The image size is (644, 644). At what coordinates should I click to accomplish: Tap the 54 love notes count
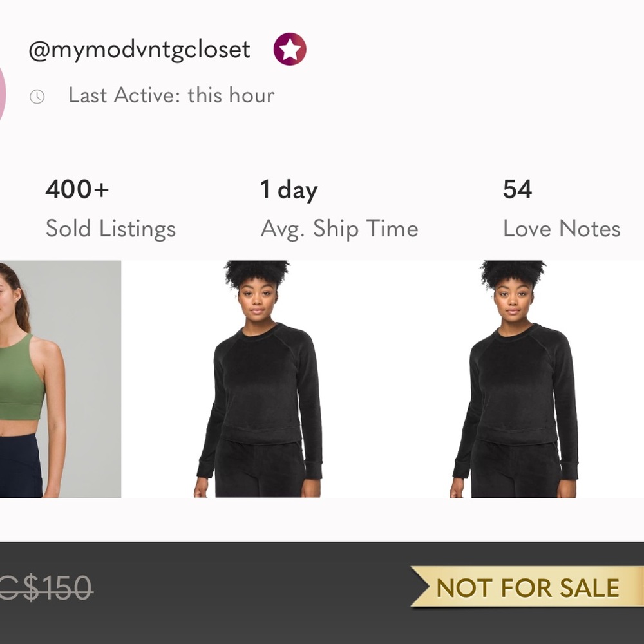pyautogui.click(x=517, y=189)
